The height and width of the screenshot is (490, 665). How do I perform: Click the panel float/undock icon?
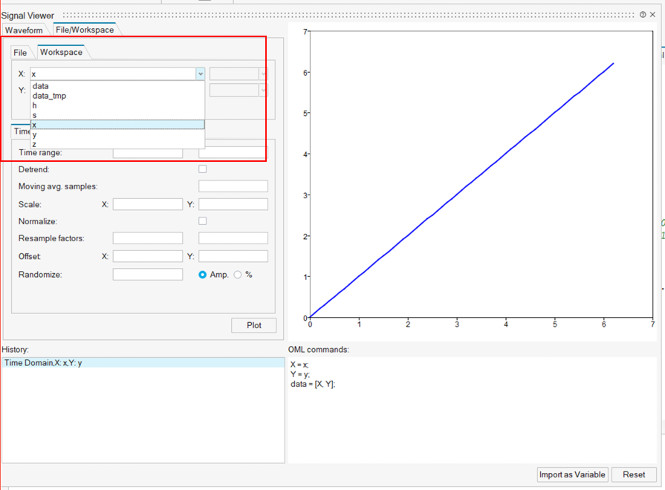tap(643, 15)
